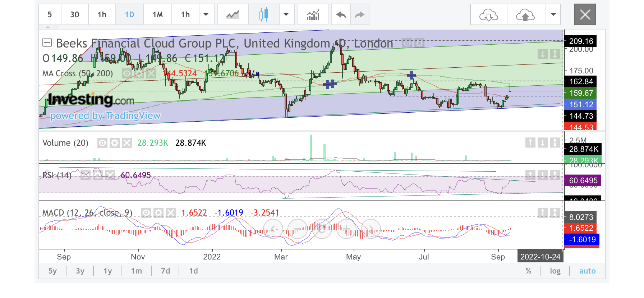Remove the RSI indicator
Image resolution: width=644 pixels, height=298 pixels.
(x=110, y=175)
